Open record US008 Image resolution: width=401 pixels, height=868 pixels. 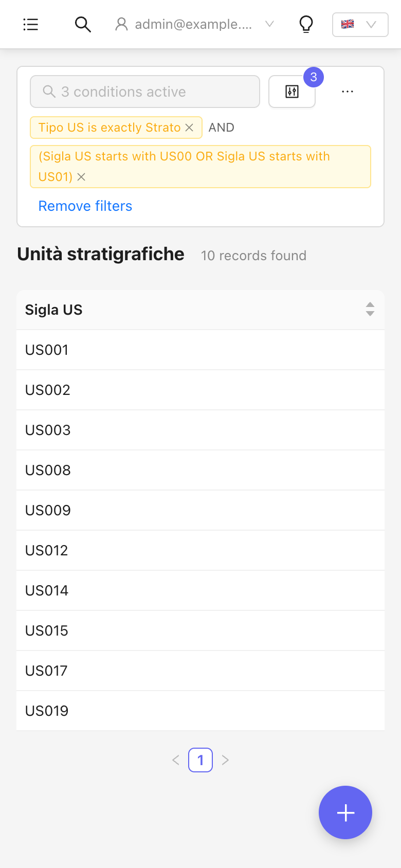coord(200,470)
